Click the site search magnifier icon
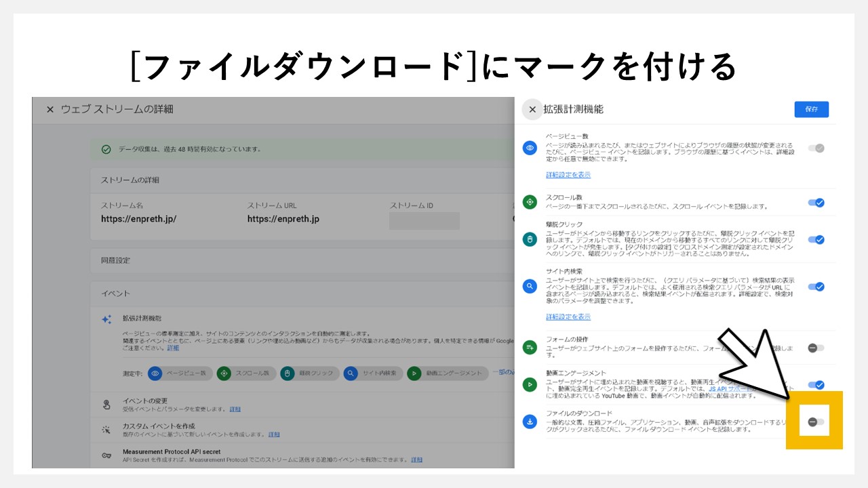Viewport: 868px width, 488px height. pos(530,286)
